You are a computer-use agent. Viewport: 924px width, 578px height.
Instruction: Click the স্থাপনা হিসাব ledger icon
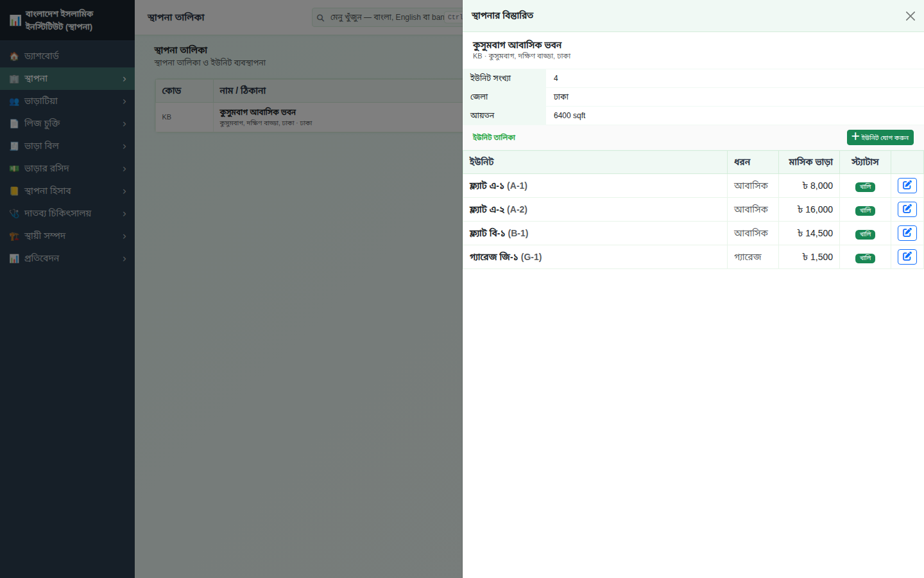pos(14,191)
